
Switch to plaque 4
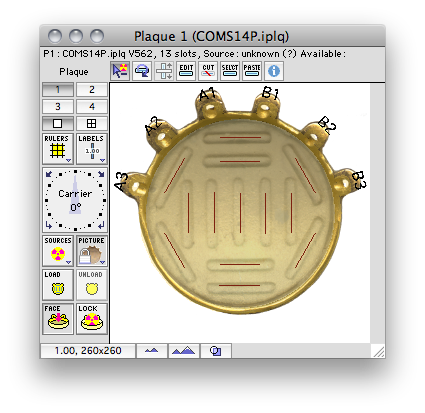[x=92, y=107]
